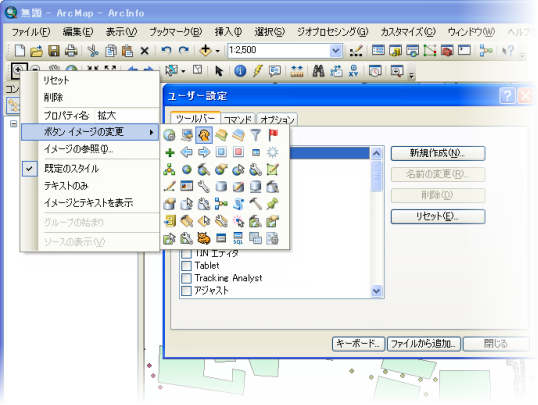
Task: Save map with floppy disk icon
Action: (x=54, y=51)
